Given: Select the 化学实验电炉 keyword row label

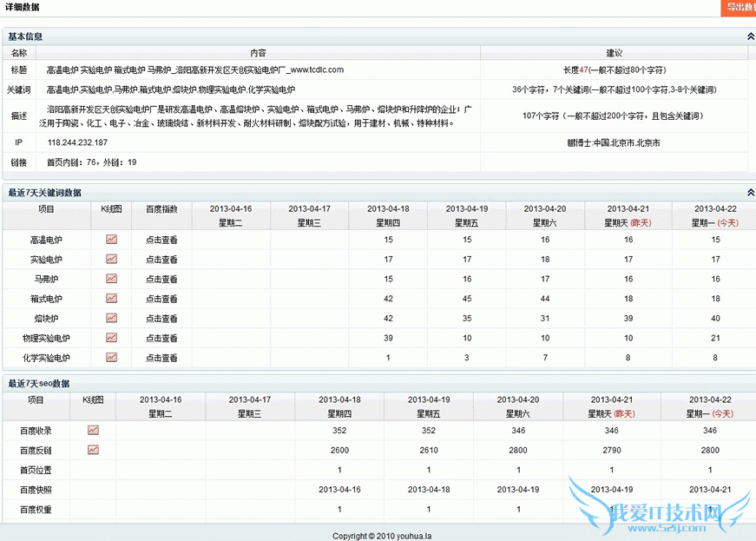Looking at the screenshot, I should tap(46, 358).
